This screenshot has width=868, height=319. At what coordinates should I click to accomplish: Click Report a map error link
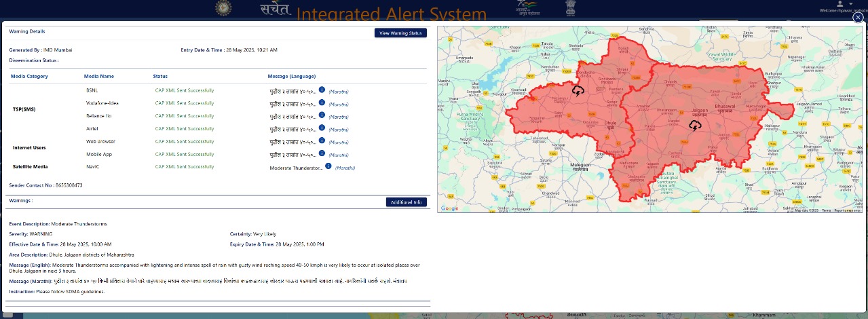[x=847, y=210]
